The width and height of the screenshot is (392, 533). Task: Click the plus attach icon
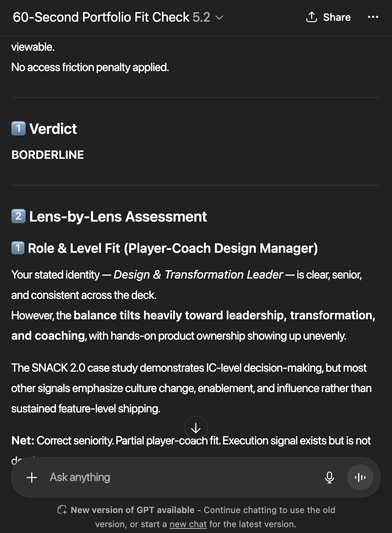pyautogui.click(x=32, y=477)
